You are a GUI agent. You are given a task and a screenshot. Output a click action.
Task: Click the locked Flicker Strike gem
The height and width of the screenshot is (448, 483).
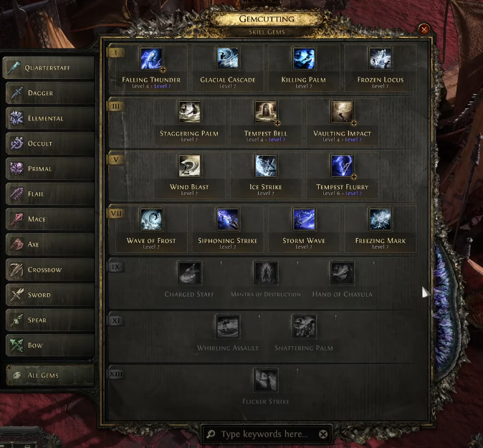point(266,380)
